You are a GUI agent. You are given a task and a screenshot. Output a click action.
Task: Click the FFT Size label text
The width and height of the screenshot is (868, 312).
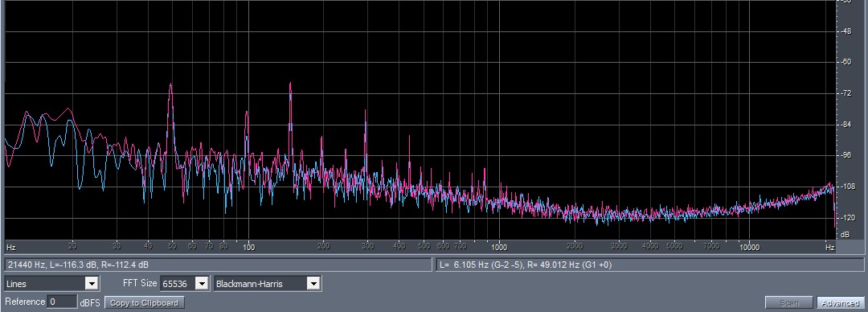(140, 283)
